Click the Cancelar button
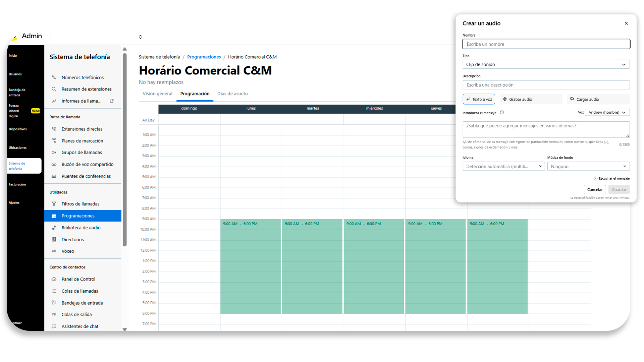 pos(594,190)
